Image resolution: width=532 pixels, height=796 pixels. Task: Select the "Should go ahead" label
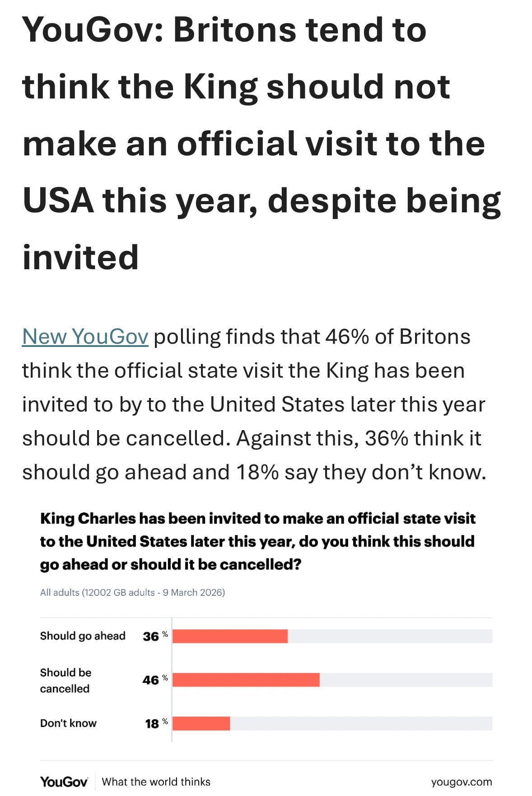tap(83, 636)
